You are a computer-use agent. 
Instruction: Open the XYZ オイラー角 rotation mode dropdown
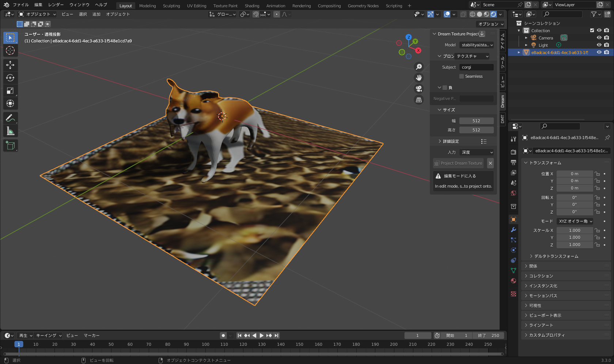(x=575, y=221)
